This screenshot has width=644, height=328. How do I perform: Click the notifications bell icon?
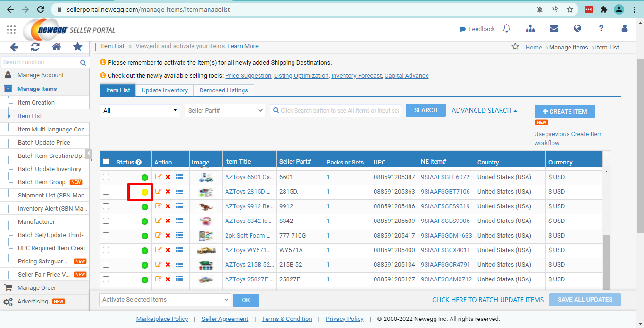pos(507,29)
